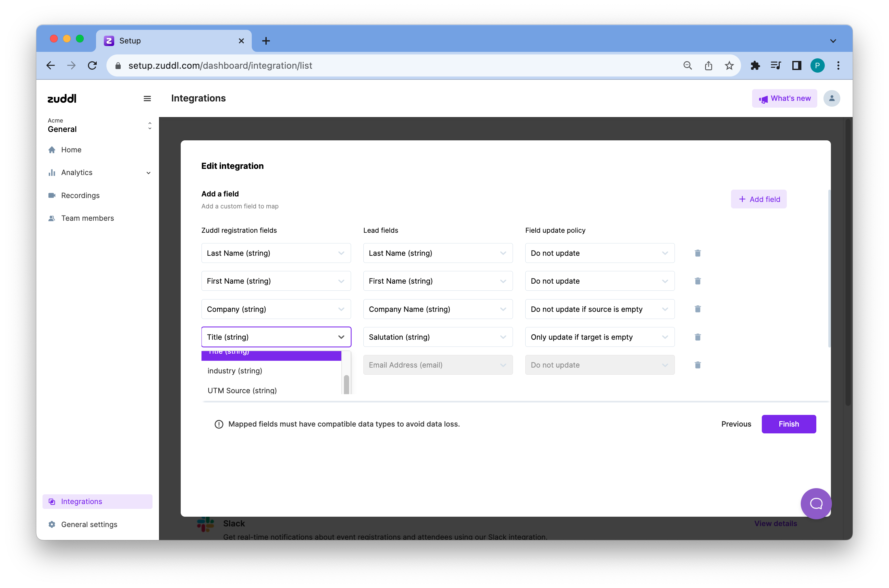Select Title (string) from dropdown
Image resolution: width=889 pixels, height=588 pixels.
pyautogui.click(x=271, y=352)
